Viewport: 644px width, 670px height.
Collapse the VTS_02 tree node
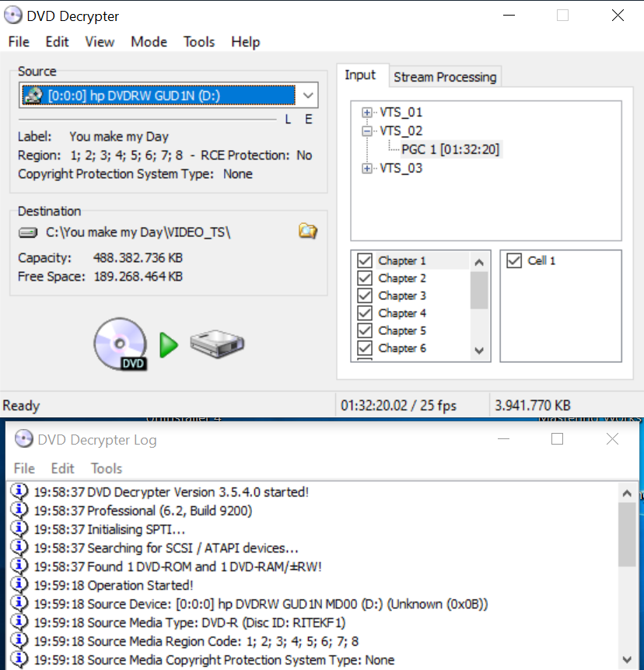tap(367, 131)
